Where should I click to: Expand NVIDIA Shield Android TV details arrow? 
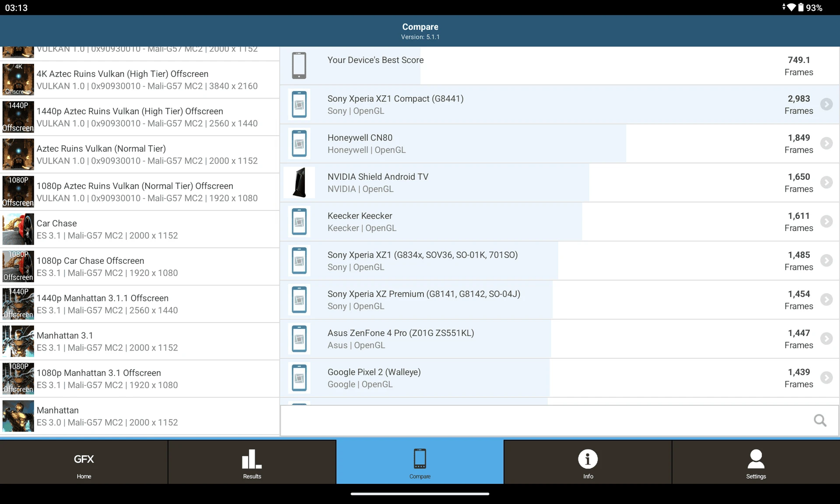coord(826,182)
